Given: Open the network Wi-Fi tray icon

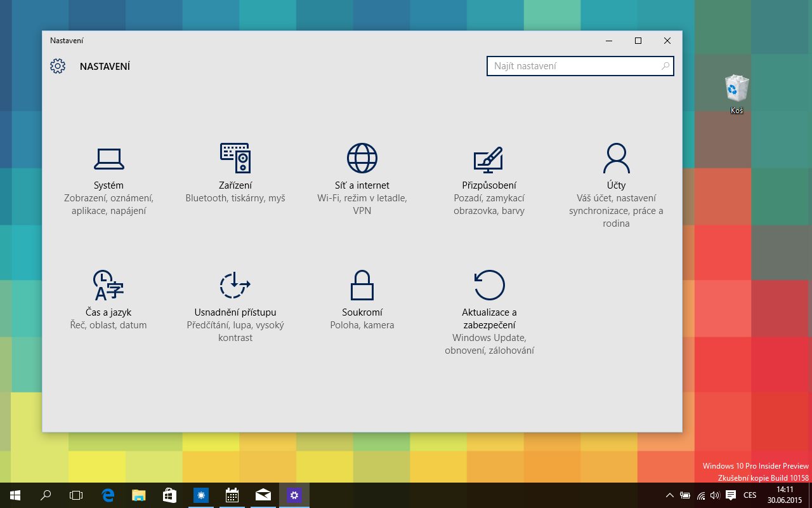Looking at the screenshot, I should point(701,495).
